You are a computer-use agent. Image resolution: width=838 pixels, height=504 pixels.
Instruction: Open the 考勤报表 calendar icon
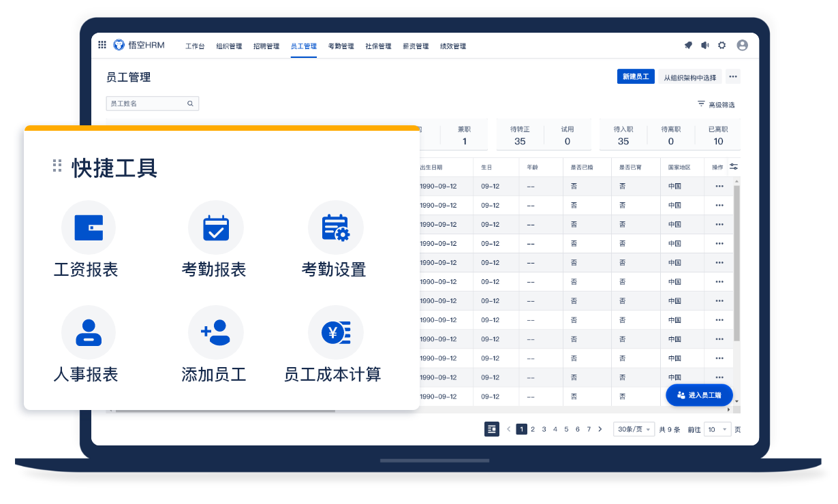[x=215, y=227]
